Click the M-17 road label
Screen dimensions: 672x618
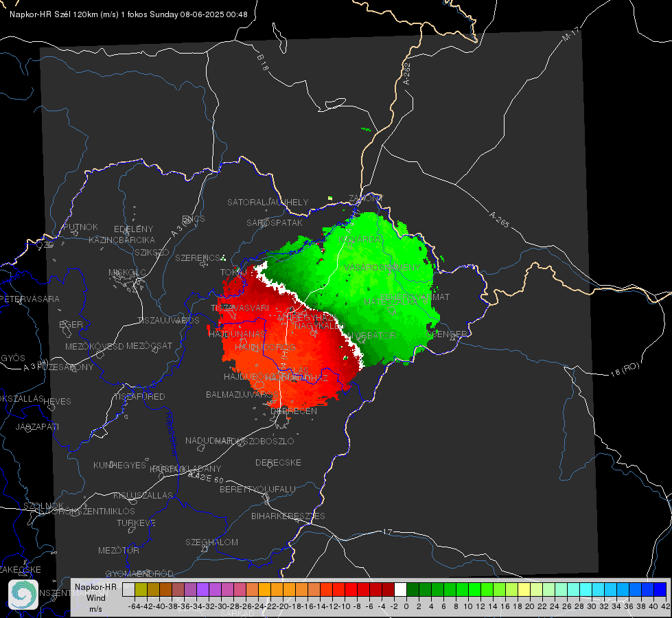click(x=570, y=34)
